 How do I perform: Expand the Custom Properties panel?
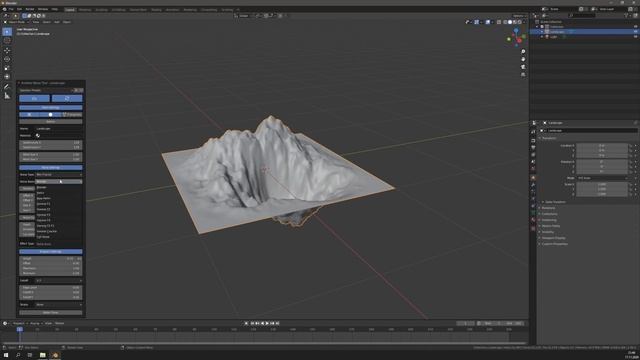click(554, 244)
